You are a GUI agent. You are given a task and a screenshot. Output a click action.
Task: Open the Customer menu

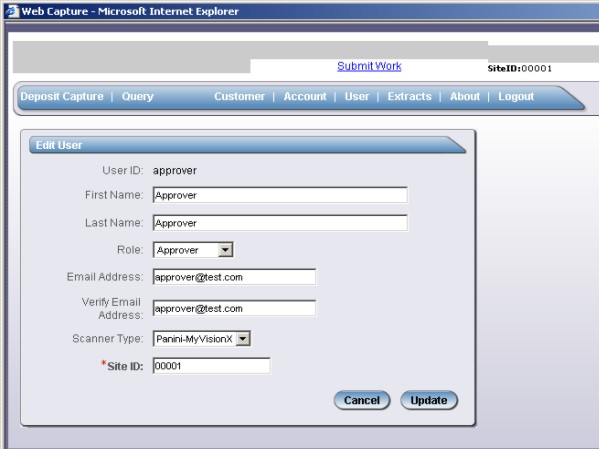pos(240,96)
